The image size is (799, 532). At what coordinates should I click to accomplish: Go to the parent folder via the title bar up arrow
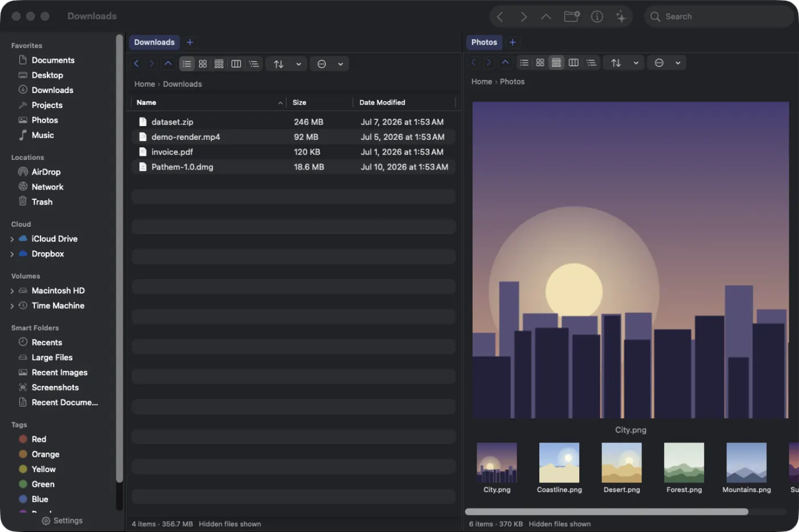point(546,17)
